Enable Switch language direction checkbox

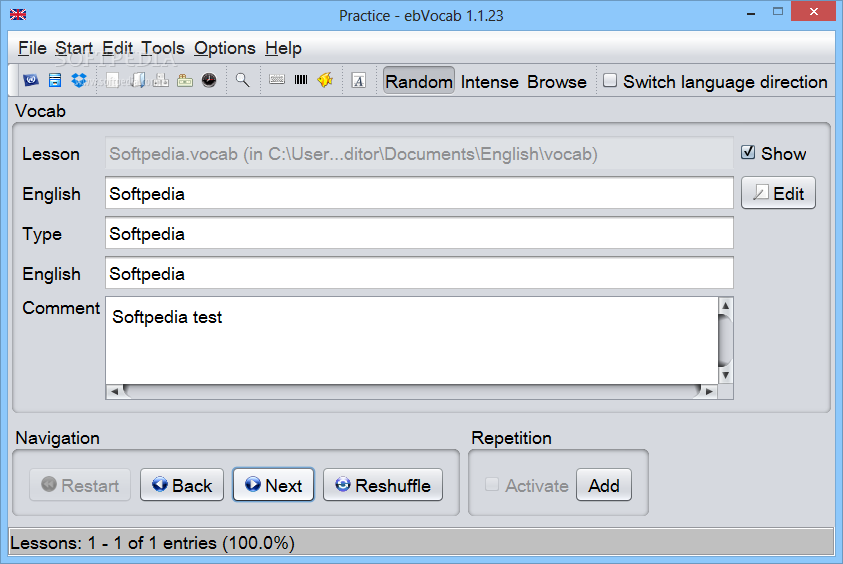point(610,81)
